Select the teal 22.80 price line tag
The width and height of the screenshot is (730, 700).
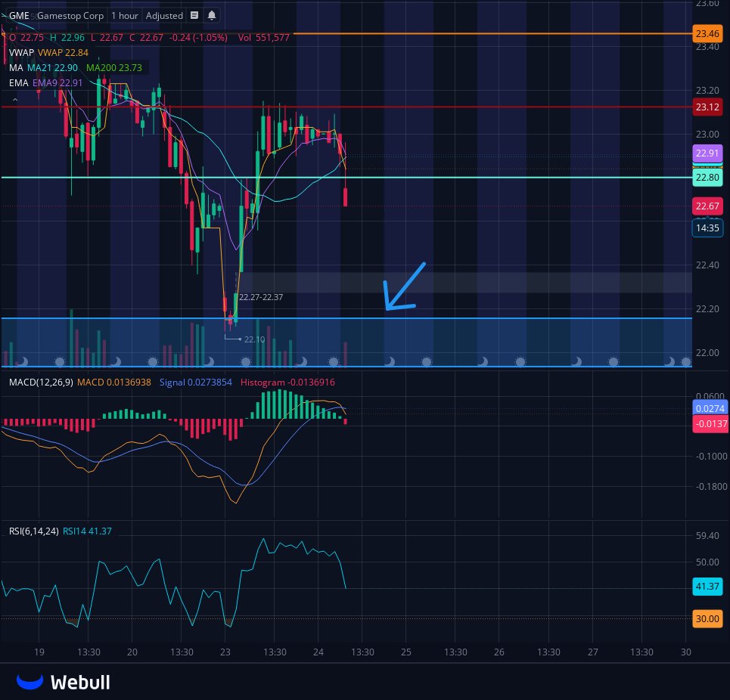pos(707,177)
